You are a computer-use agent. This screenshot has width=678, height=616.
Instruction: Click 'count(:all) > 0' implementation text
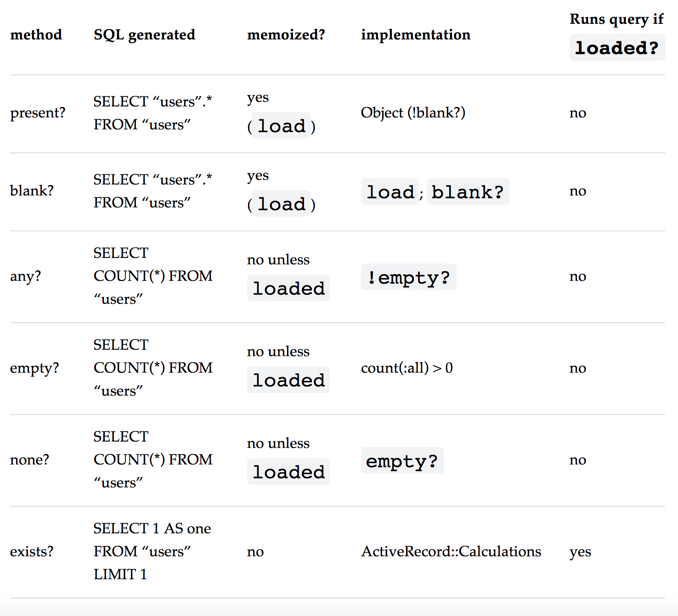tap(407, 368)
